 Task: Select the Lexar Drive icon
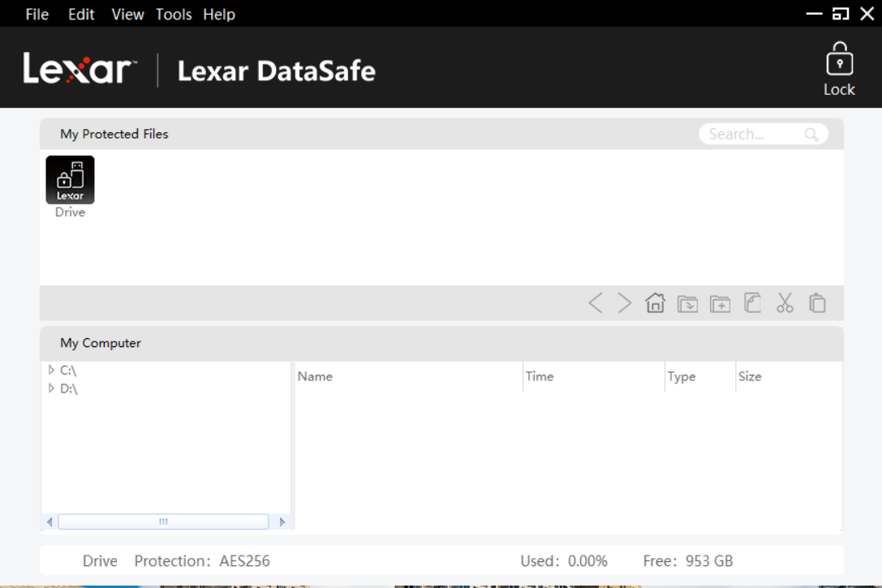coord(70,181)
